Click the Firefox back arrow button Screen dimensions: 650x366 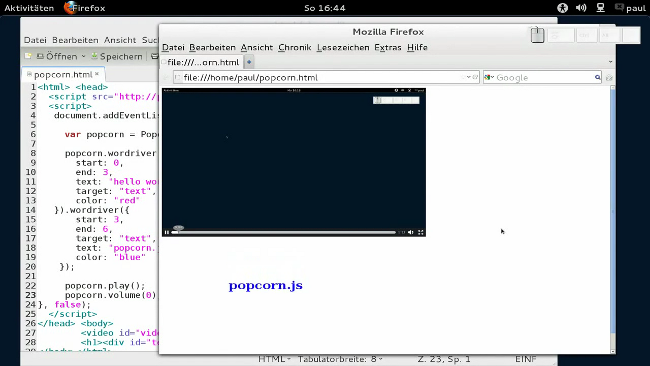[x=166, y=78]
